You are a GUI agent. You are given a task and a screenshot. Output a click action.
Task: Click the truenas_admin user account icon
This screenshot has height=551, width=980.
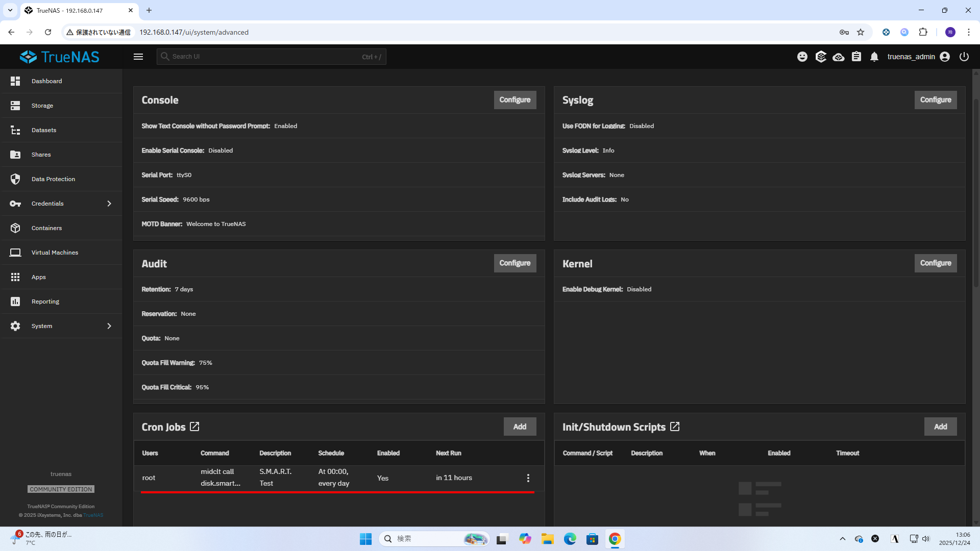945,57
